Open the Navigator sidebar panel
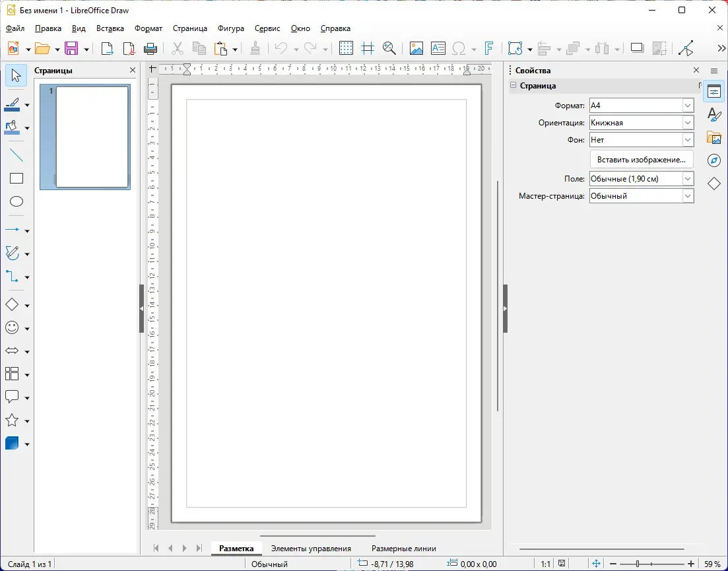728x571 pixels. click(713, 160)
